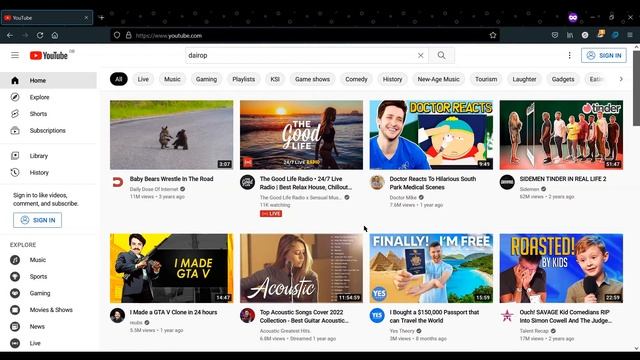Go back with browser back arrow
The width and height of the screenshot is (640, 360).
(x=10, y=36)
